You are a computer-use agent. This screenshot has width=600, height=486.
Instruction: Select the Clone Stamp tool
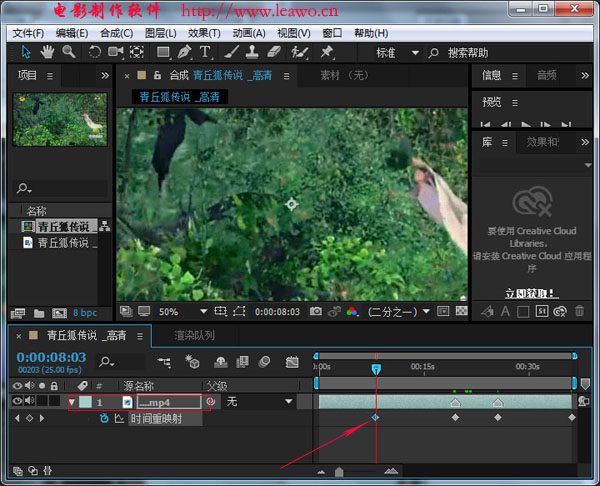[x=252, y=52]
